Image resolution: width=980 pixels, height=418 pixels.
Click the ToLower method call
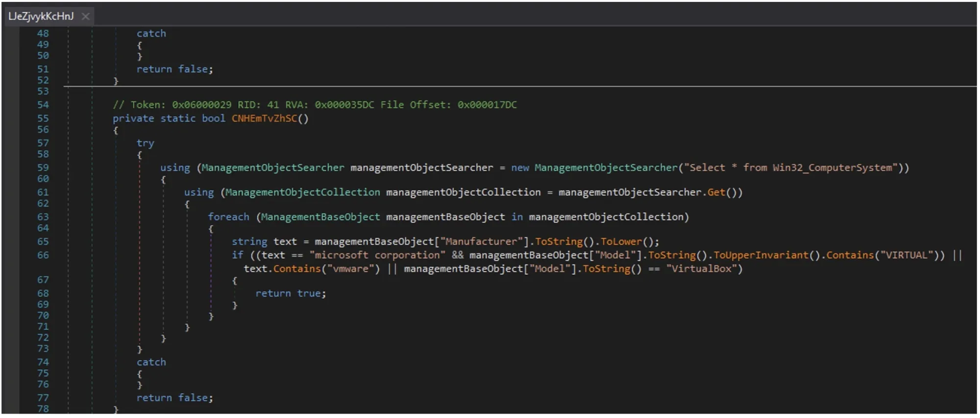[621, 241]
